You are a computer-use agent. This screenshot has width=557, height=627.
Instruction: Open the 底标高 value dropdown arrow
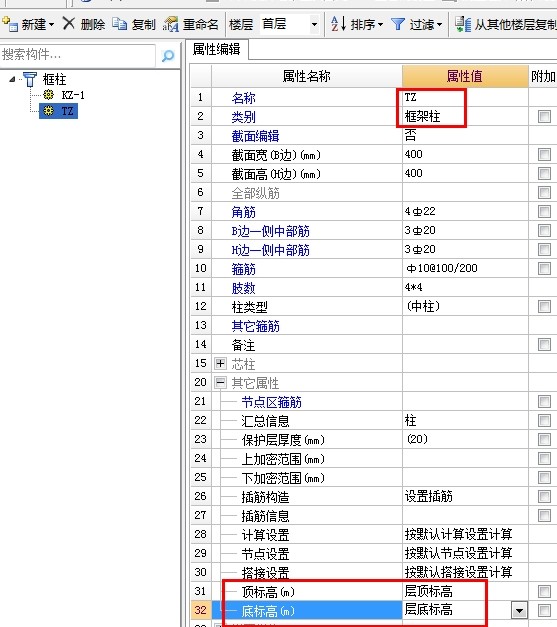point(519,610)
